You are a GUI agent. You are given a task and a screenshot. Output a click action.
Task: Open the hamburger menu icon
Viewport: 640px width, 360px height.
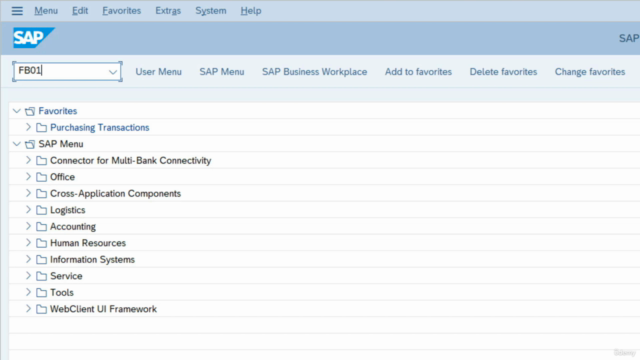pos(17,11)
